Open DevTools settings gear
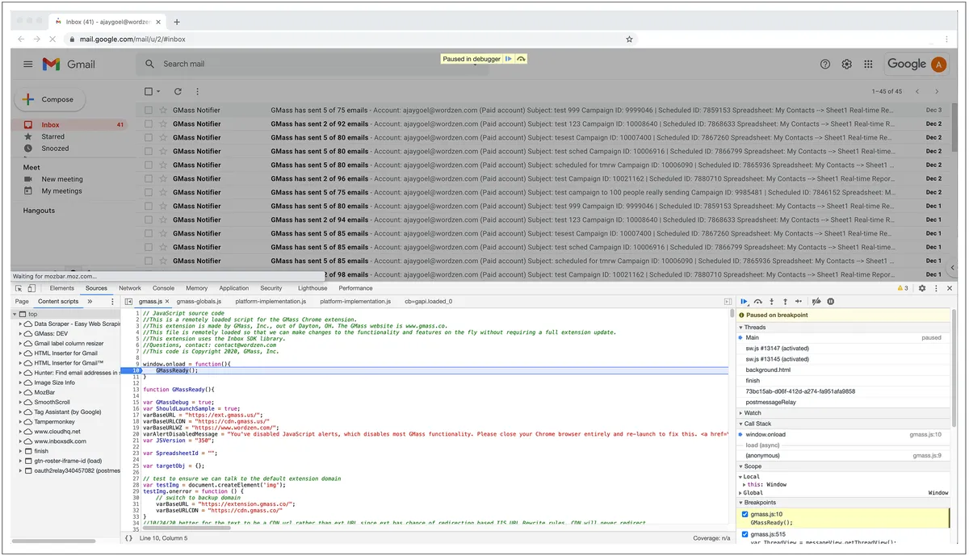The width and height of the screenshot is (969, 560). point(922,288)
